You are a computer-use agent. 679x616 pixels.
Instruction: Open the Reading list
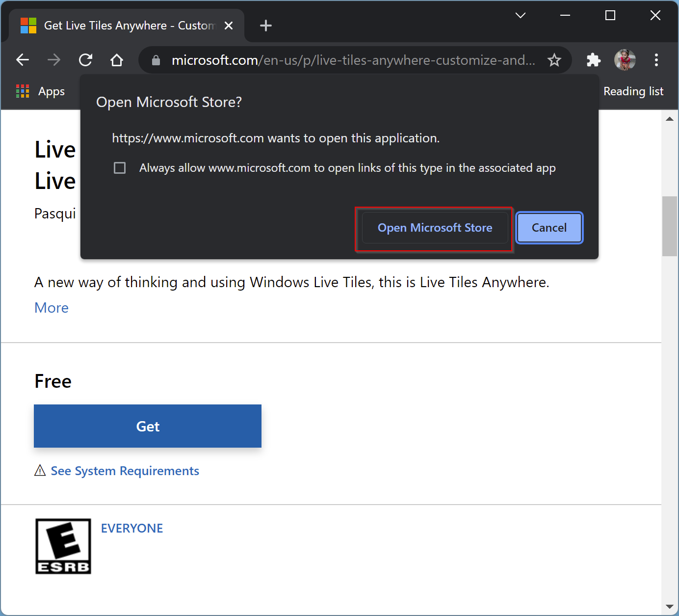(633, 91)
